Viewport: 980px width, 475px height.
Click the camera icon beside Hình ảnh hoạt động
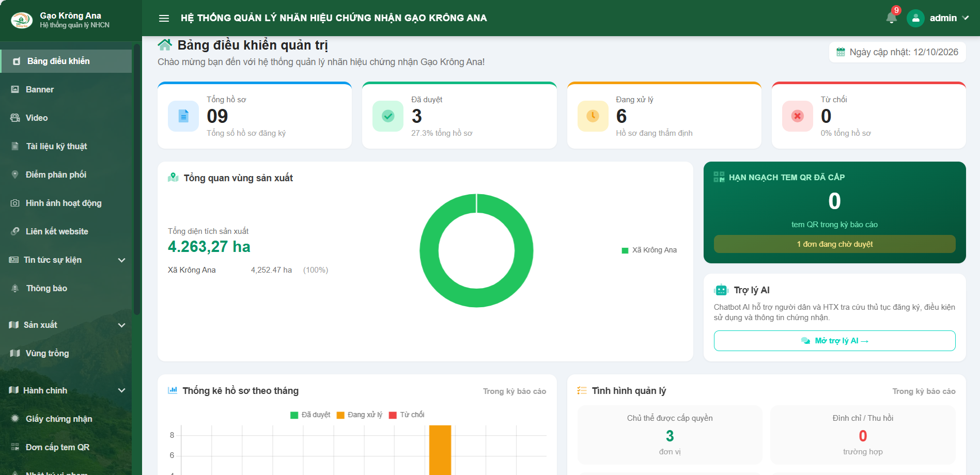point(15,203)
